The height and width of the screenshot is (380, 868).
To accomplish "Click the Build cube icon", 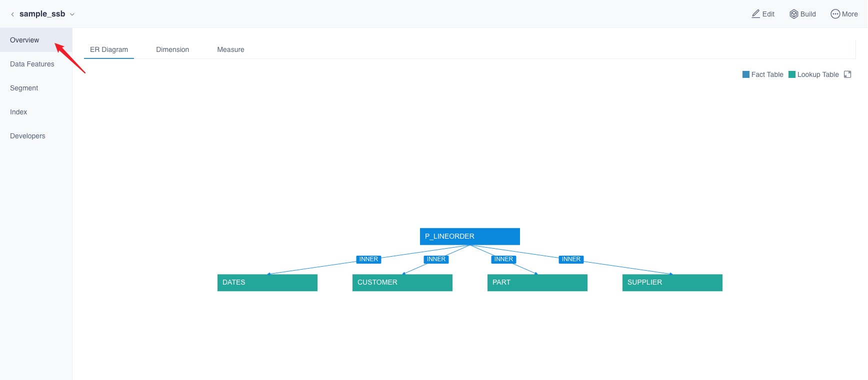I will 793,14.
